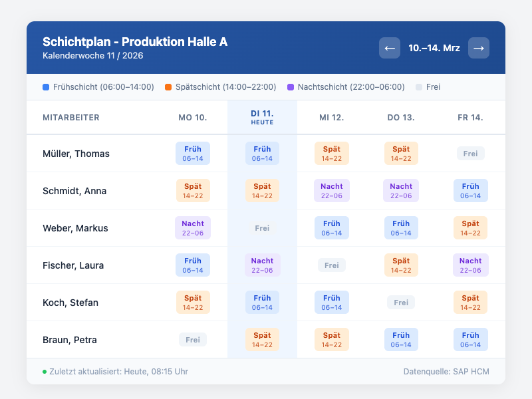Select Fischer, Laura Tuesday Nacht shift chip

pyautogui.click(x=262, y=265)
